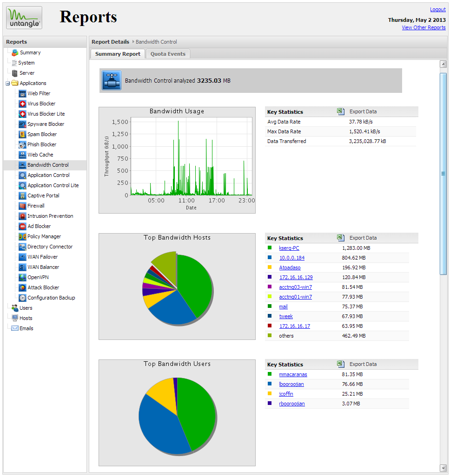
Task: Click the Policy Manager icon
Action: (x=22, y=237)
